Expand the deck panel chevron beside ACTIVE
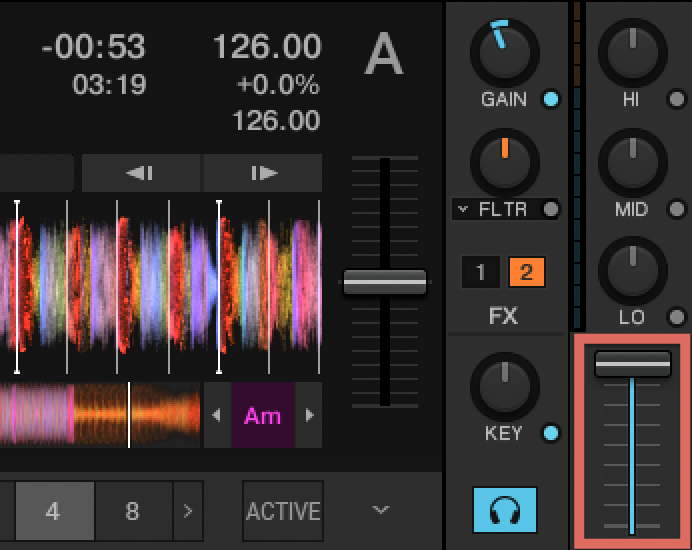Viewport: 692px width, 550px height. [x=380, y=510]
